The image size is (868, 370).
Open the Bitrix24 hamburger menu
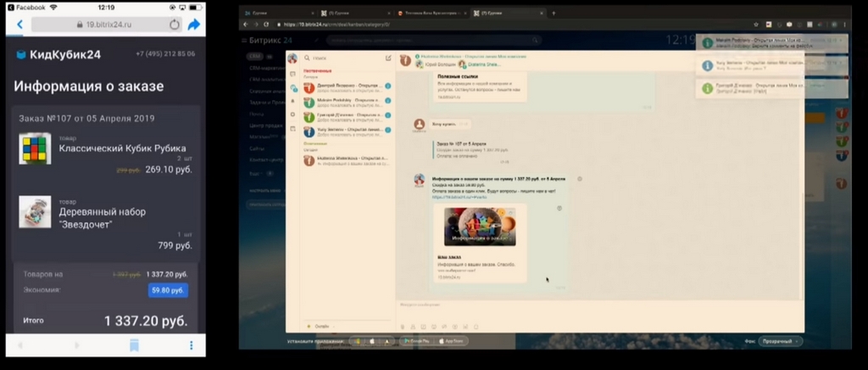pos(244,40)
